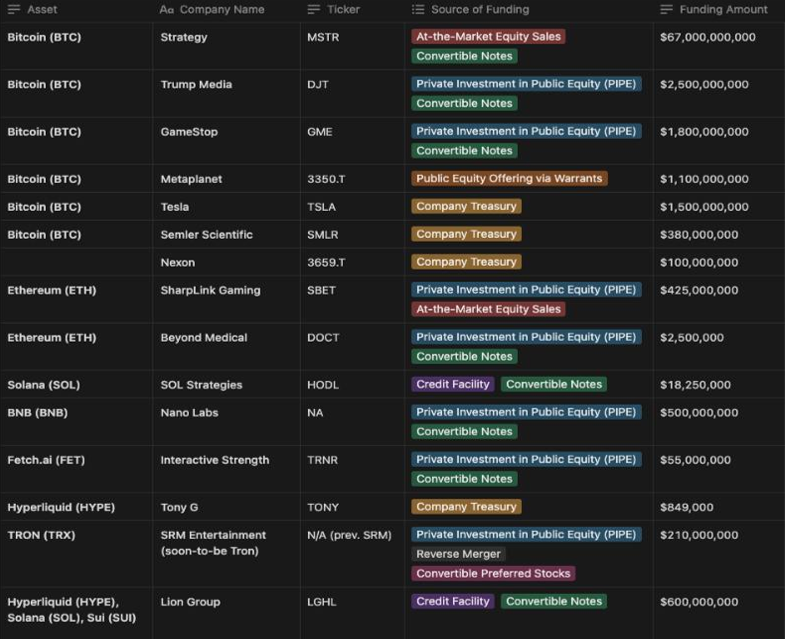Click company name 'Beyond Medical'
Viewport: 785px width, 639px height.
click(x=204, y=338)
